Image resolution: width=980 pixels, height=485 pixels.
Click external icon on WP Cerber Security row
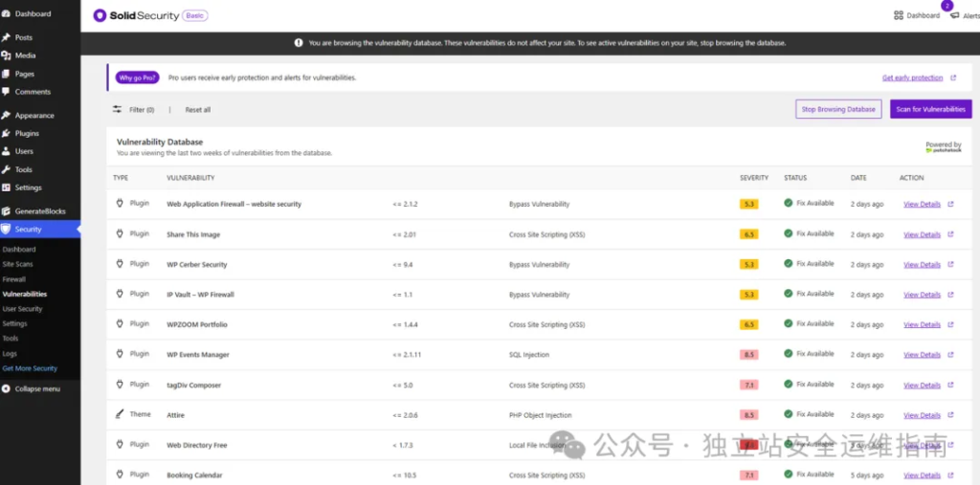click(950, 264)
